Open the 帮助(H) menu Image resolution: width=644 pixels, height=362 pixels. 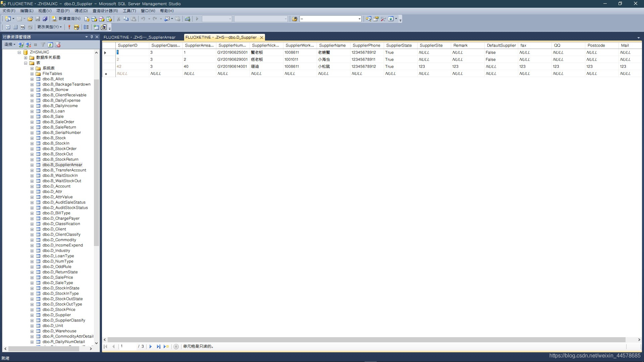pyautogui.click(x=167, y=11)
